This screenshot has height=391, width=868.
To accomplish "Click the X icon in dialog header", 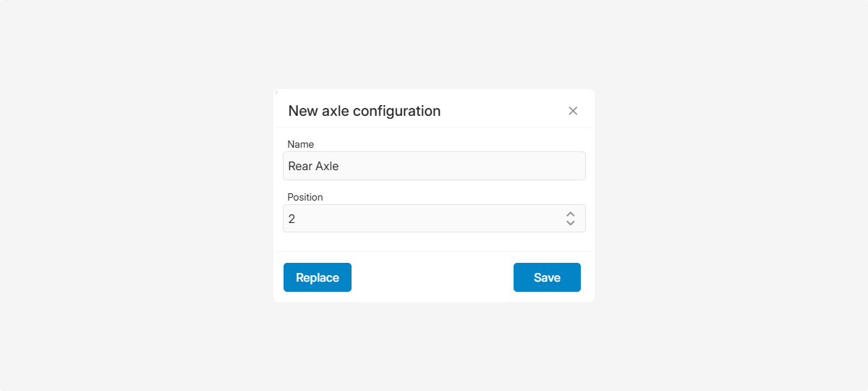I will pos(573,111).
